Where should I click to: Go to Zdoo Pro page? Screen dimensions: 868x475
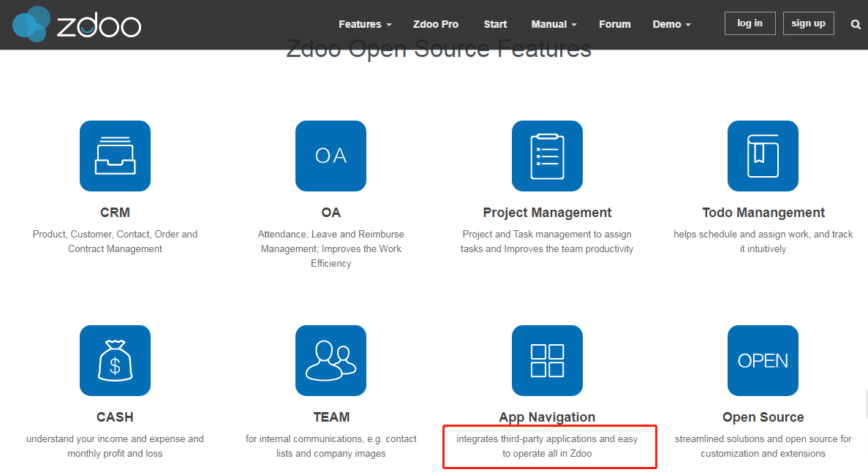tap(436, 24)
